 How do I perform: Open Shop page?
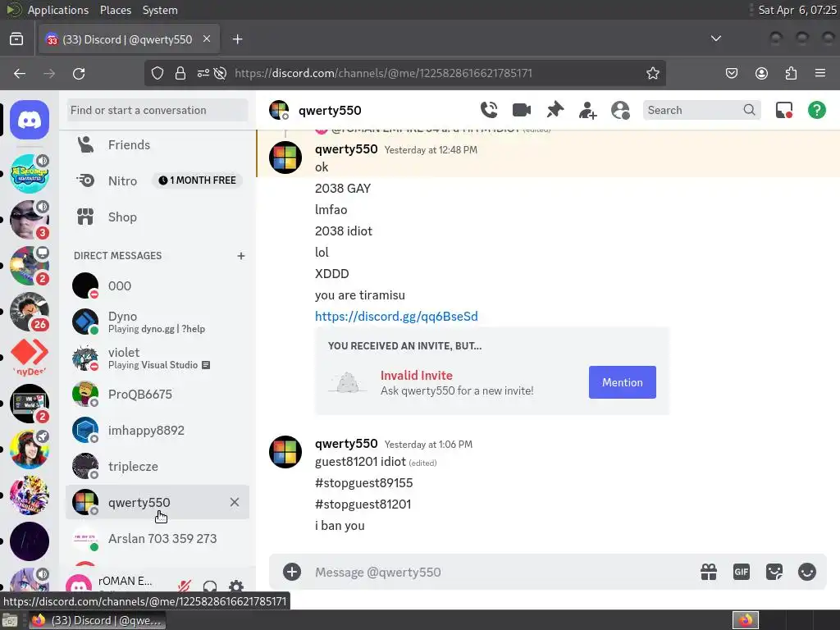pos(157,217)
